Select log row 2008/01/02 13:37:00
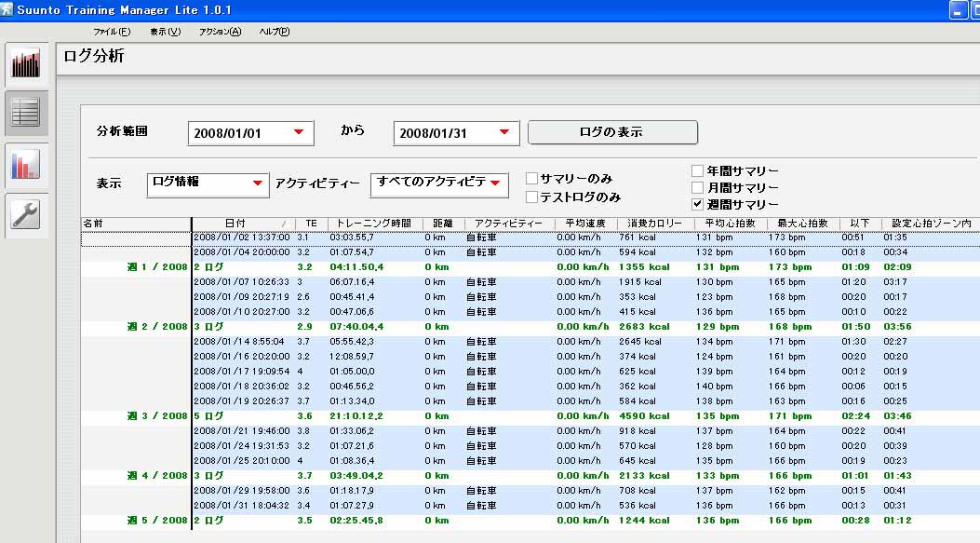 (x=530, y=238)
